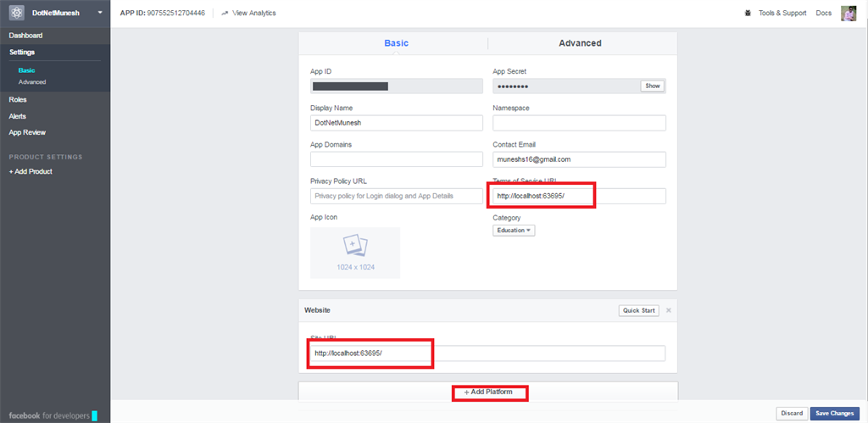Click the app atom logo icon

[x=16, y=13]
